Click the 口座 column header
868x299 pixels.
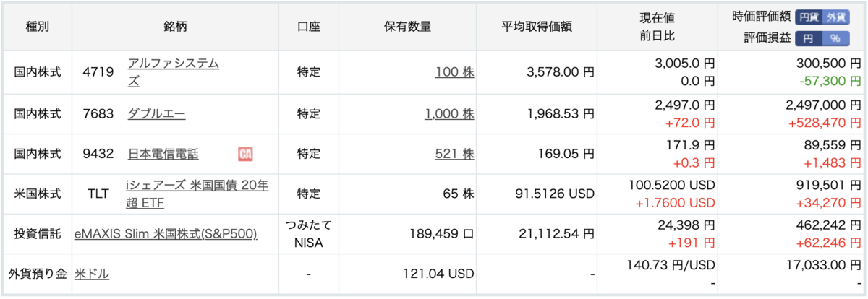[x=309, y=27]
